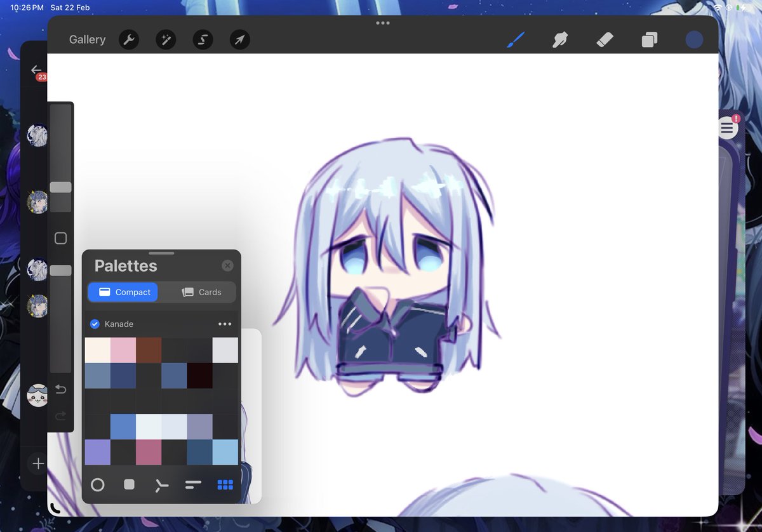This screenshot has height=532, width=762.
Task: Check the Wi-Fi status icon
Action: point(718,8)
